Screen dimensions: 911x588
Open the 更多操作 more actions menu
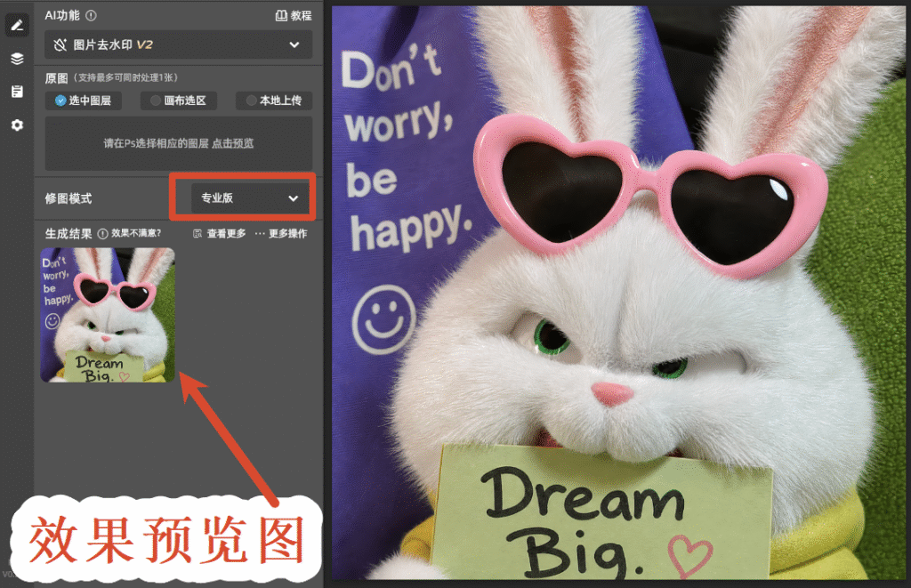(x=281, y=234)
